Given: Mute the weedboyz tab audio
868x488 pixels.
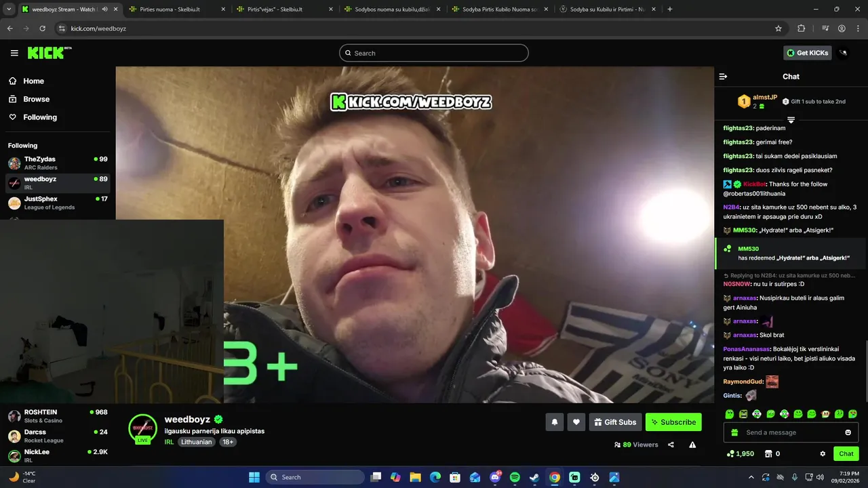Looking at the screenshot, I should (104, 9).
